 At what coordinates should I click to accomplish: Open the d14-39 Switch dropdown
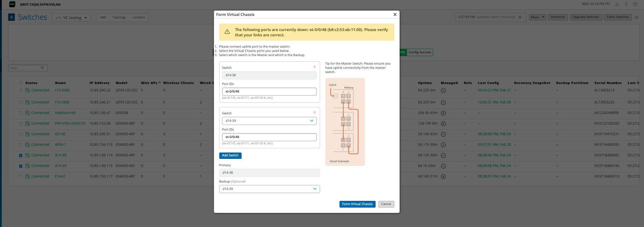269,121
